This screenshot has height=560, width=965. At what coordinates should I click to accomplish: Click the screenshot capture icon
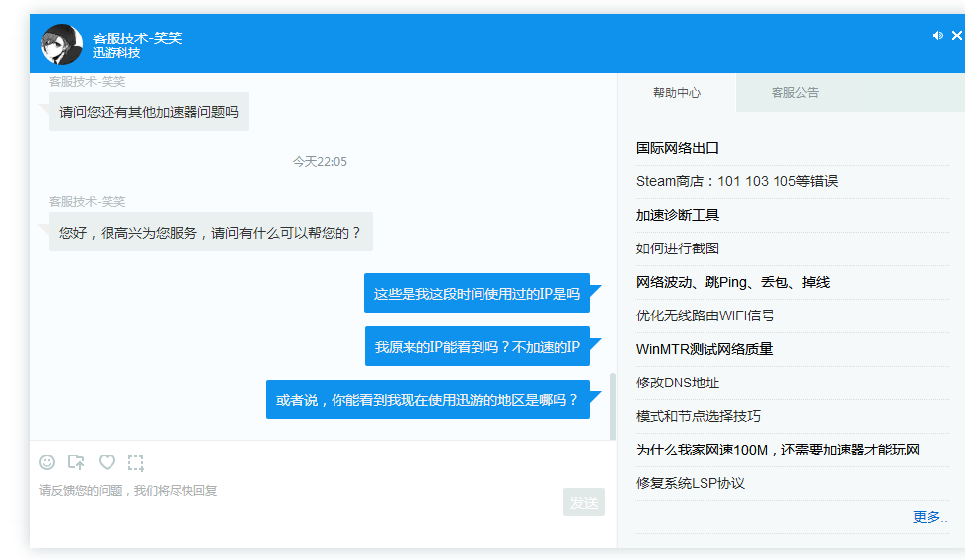pyautogui.click(x=136, y=462)
